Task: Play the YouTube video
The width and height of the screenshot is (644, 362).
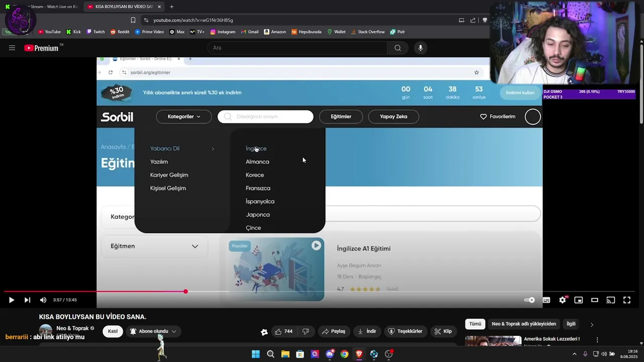Action: (11, 300)
